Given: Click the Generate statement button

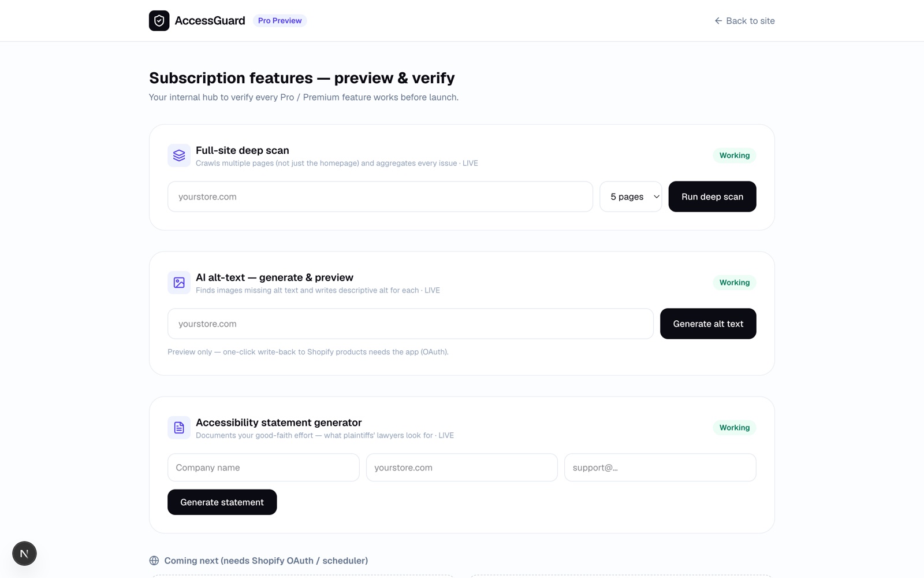Looking at the screenshot, I should pyautogui.click(x=222, y=502).
